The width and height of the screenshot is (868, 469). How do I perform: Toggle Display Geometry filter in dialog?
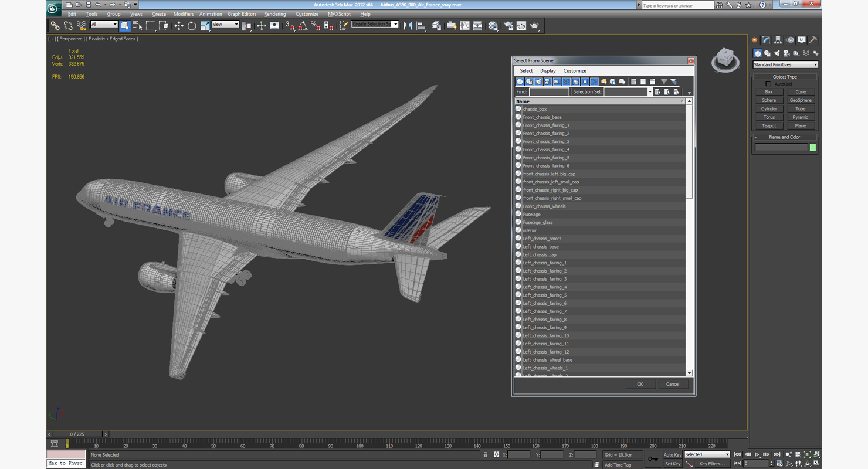pos(520,81)
